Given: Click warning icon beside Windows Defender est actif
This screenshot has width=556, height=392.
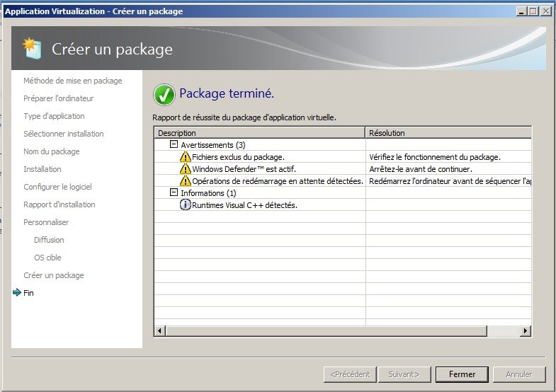Looking at the screenshot, I should (x=186, y=169).
